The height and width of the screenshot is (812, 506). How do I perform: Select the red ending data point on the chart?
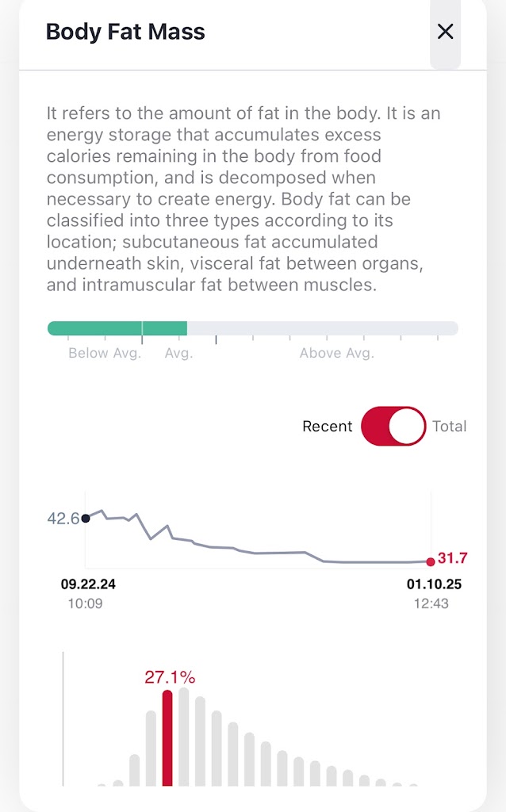[431, 561]
